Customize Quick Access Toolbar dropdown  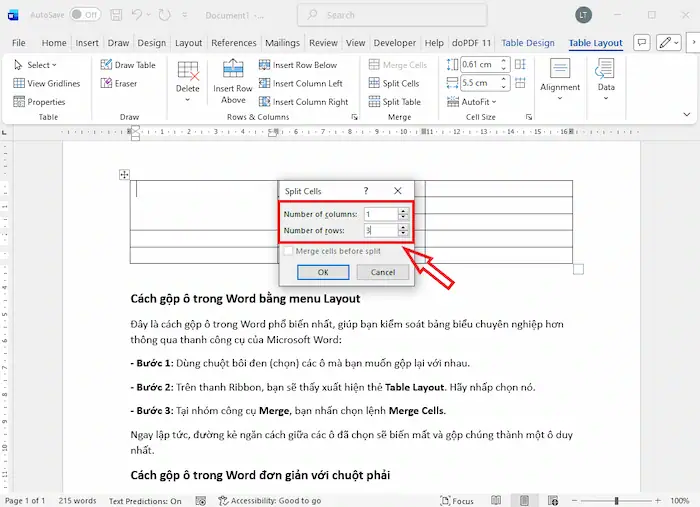pos(185,15)
